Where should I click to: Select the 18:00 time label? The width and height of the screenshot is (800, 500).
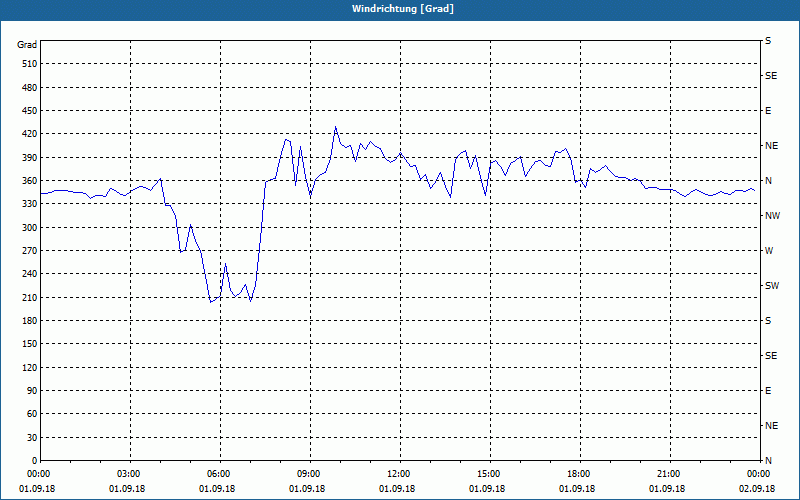pyautogui.click(x=580, y=474)
